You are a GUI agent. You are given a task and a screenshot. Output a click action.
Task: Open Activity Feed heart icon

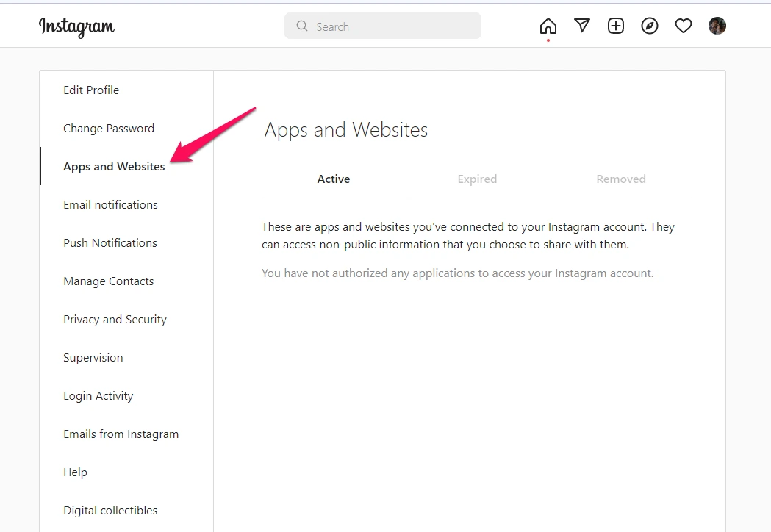[x=684, y=26]
